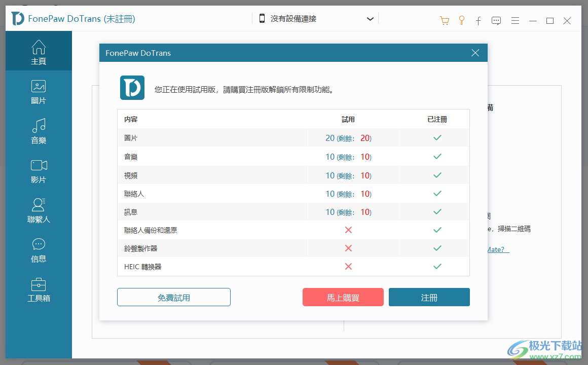Click the blue 注冊 register button

point(429,297)
